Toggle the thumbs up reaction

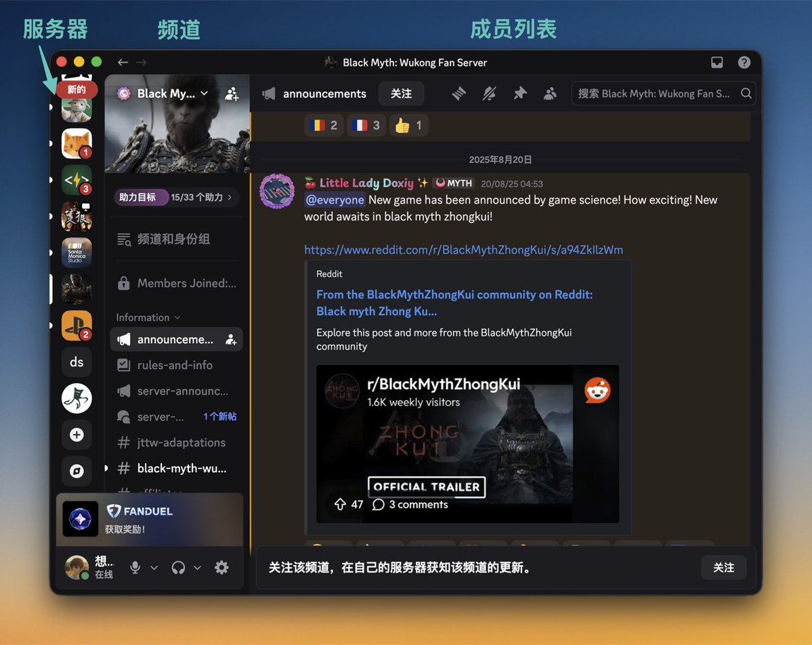408,125
